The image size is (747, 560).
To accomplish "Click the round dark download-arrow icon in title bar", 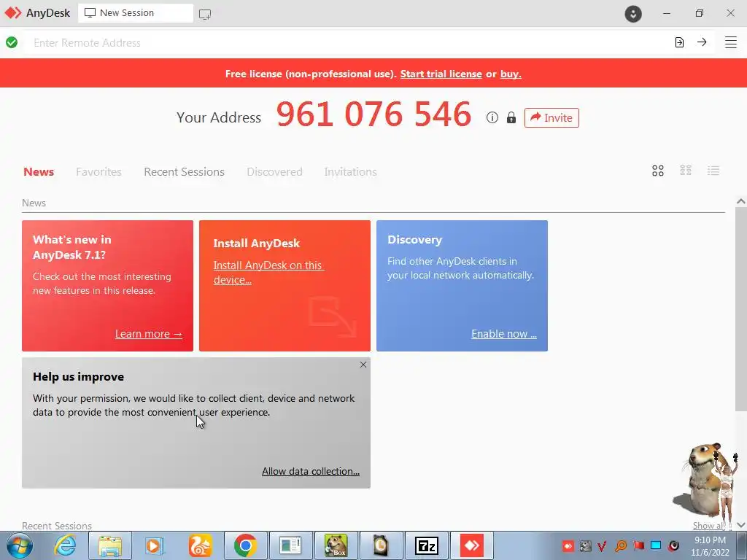I will point(633,13).
